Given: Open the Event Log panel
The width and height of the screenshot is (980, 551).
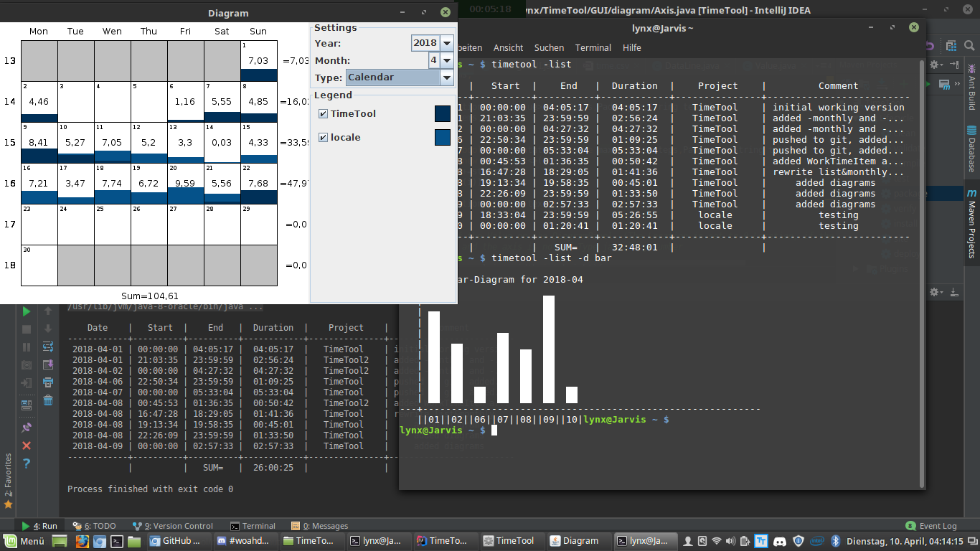Looking at the screenshot, I should click(931, 526).
